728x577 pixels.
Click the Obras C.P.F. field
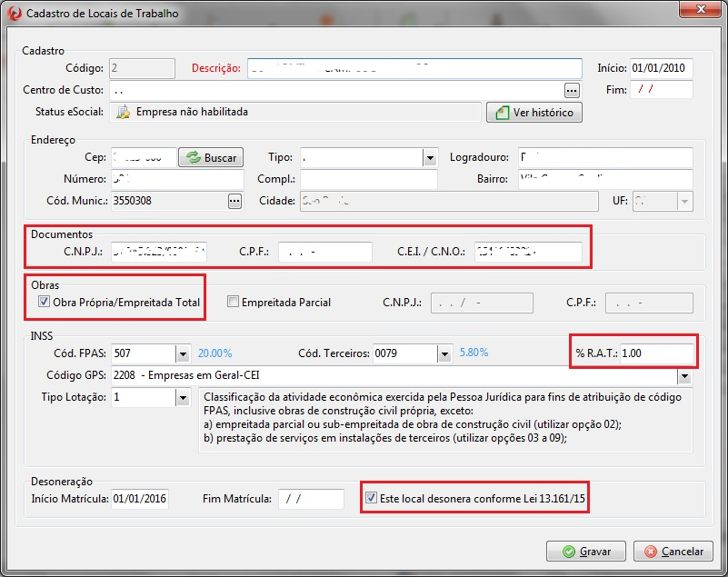pyautogui.click(x=649, y=303)
